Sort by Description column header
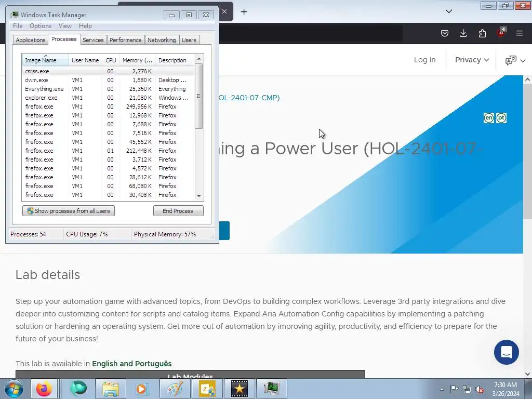The height and width of the screenshot is (399, 532). [x=175, y=60]
